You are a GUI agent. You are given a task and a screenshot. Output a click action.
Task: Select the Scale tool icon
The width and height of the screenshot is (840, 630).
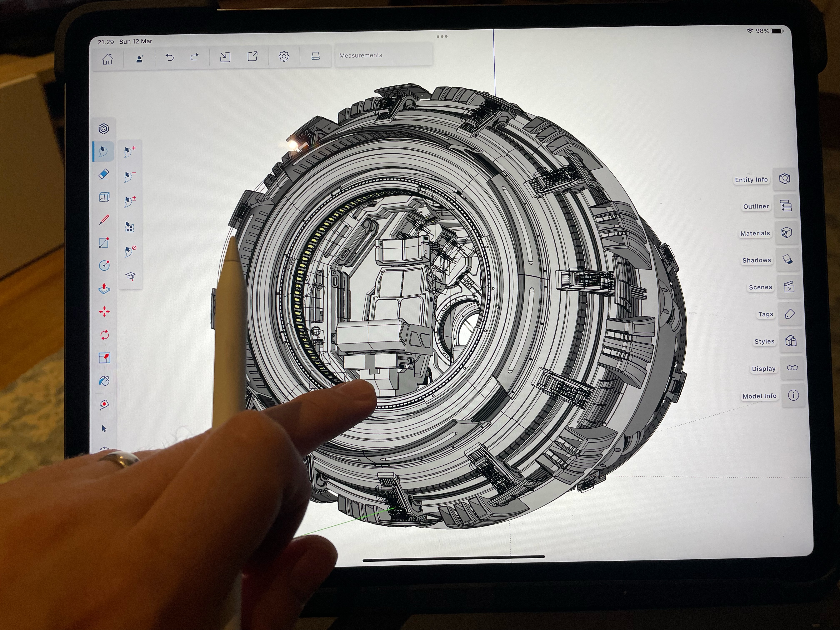(104, 358)
